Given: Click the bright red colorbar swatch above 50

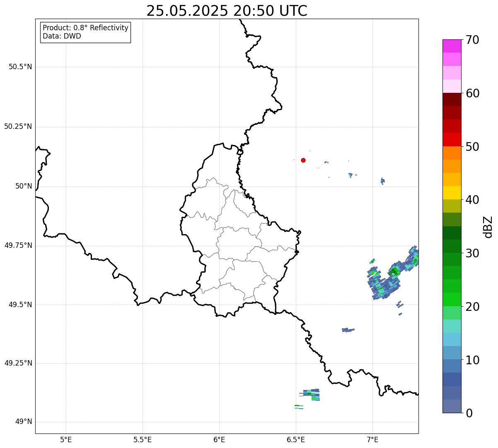Looking at the screenshot, I should [452, 140].
